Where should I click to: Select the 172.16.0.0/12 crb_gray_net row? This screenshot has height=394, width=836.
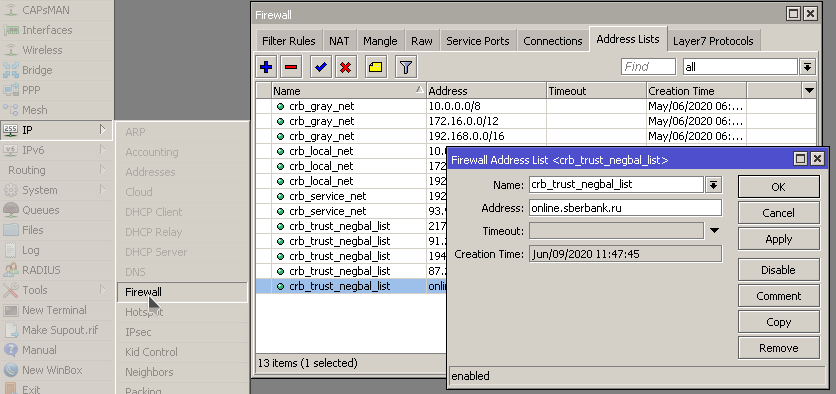[x=535, y=121]
